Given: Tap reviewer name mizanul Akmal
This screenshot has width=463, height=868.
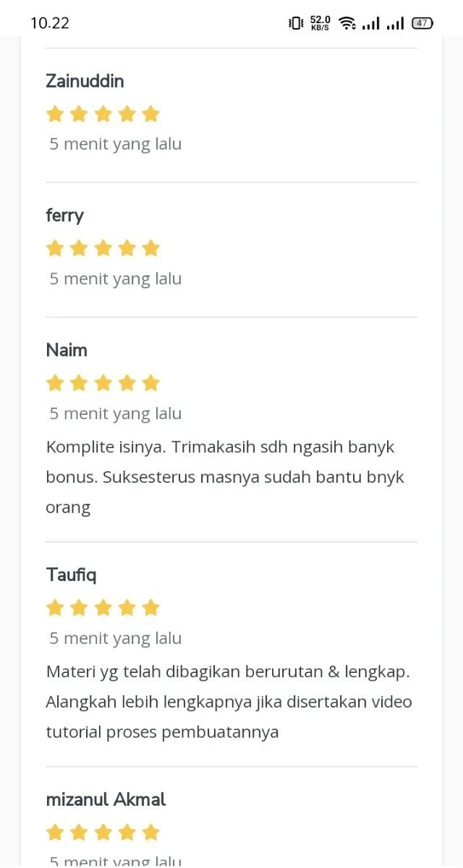Looking at the screenshot, I should 106,799.
